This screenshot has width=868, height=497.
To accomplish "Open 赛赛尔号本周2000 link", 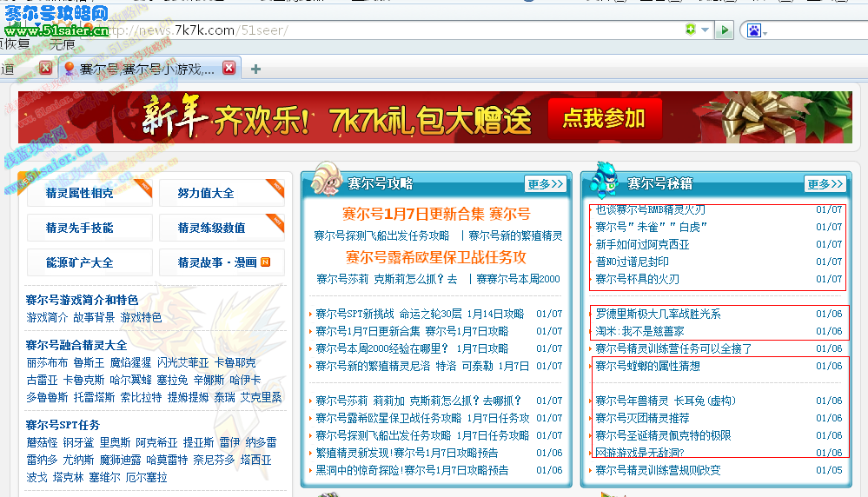I will pyautogui.click(x=518, y=279).
